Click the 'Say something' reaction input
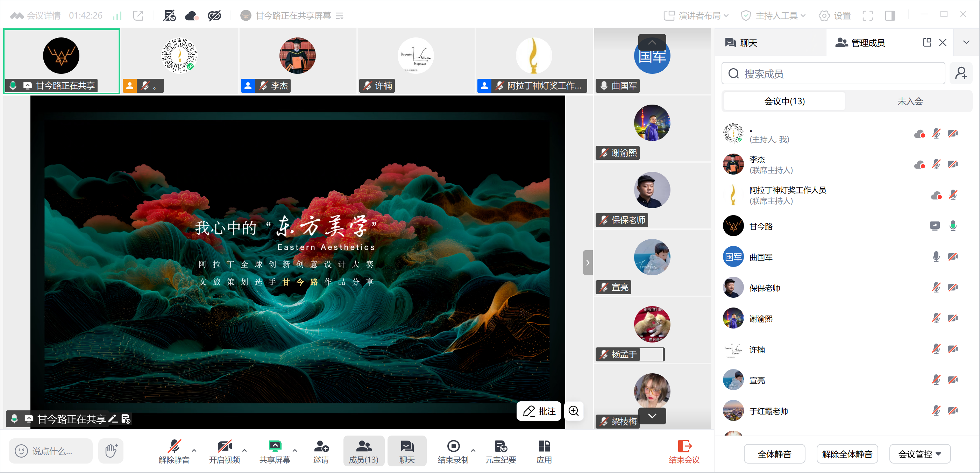The image size is (980, 473). [x=51, y=451]
